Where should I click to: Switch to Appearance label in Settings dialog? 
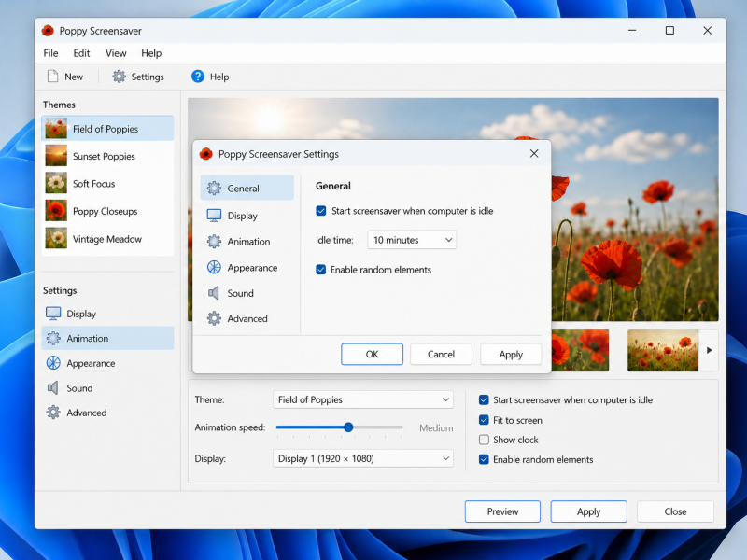click(252, 268)
